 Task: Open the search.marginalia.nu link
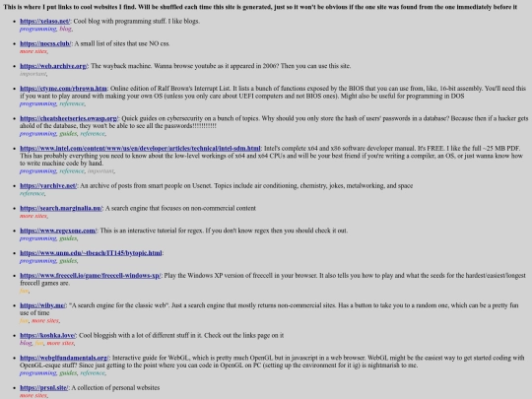(61, 208)
